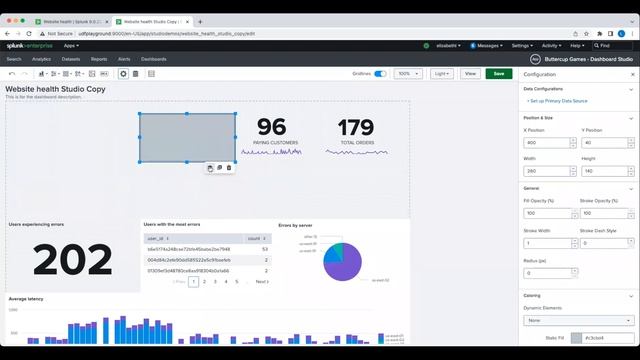The height and width of the screenshot is (360, 640).
Task: Undo the last dashboard edit
Action: pos(12,74)
